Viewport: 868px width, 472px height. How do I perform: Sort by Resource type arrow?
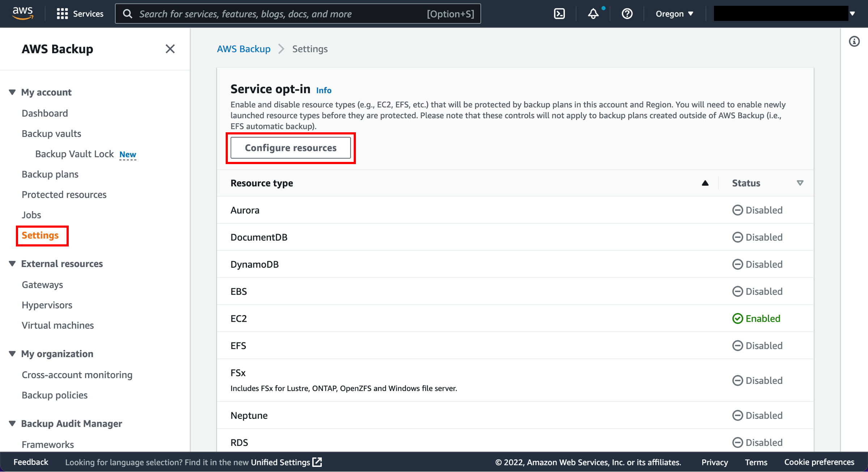705,183
